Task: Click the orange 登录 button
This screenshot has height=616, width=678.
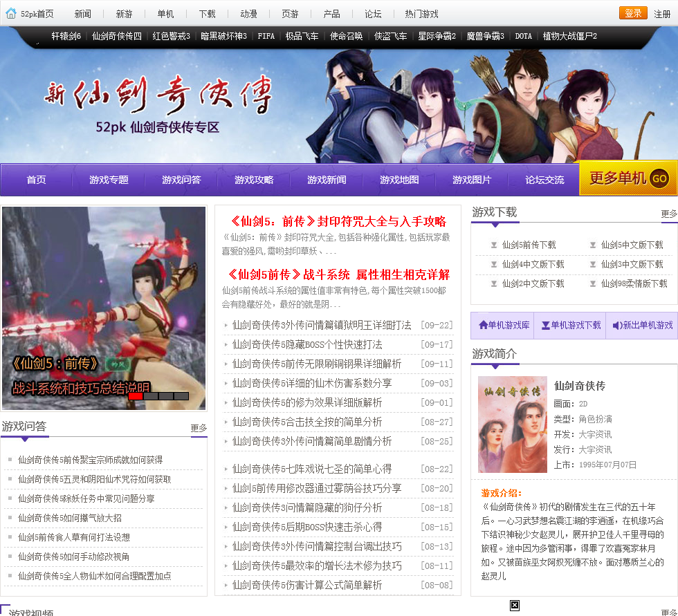Action: 633,13
